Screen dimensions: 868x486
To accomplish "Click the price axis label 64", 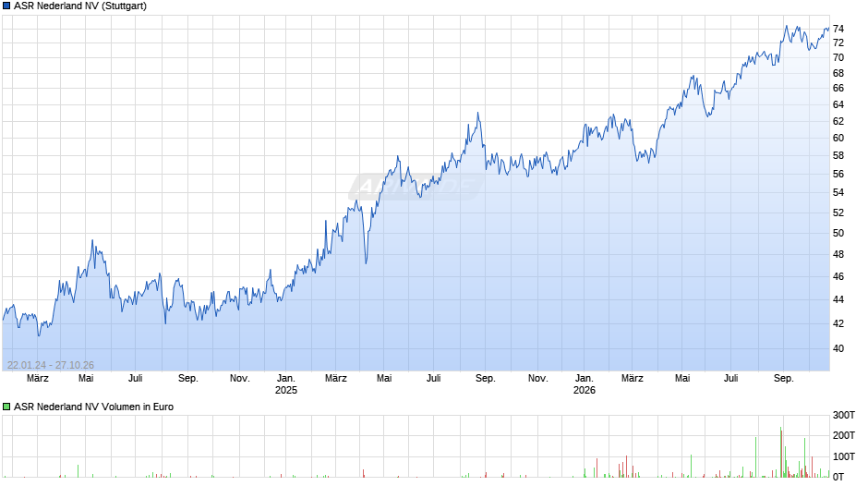I will (x=838, y=104).
